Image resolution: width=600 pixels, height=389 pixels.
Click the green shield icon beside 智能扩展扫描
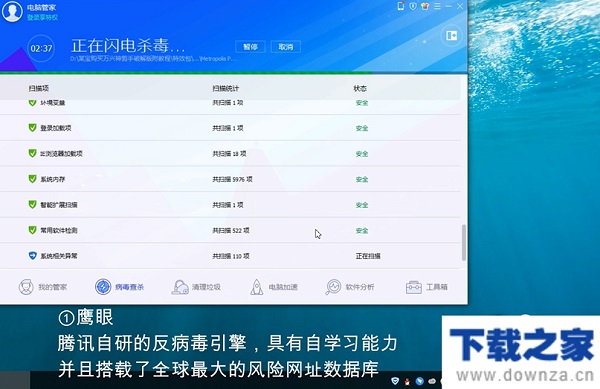click(x=33, y=205)
